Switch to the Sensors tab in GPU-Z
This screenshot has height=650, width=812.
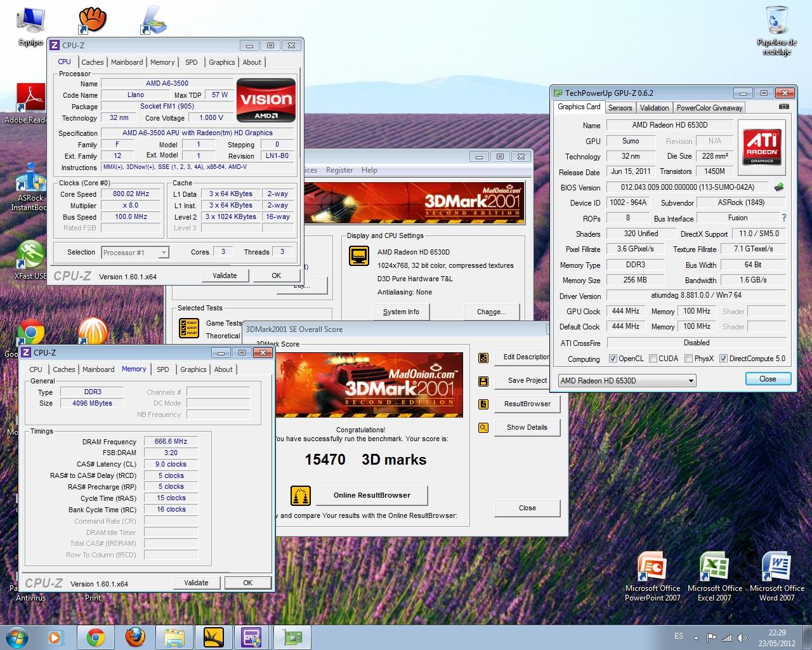point(620,108)
